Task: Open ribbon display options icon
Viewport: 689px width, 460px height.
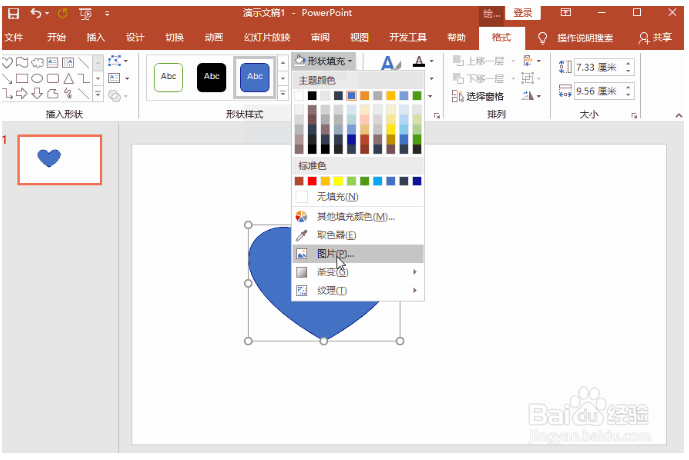Action: [x=566, y=12]
